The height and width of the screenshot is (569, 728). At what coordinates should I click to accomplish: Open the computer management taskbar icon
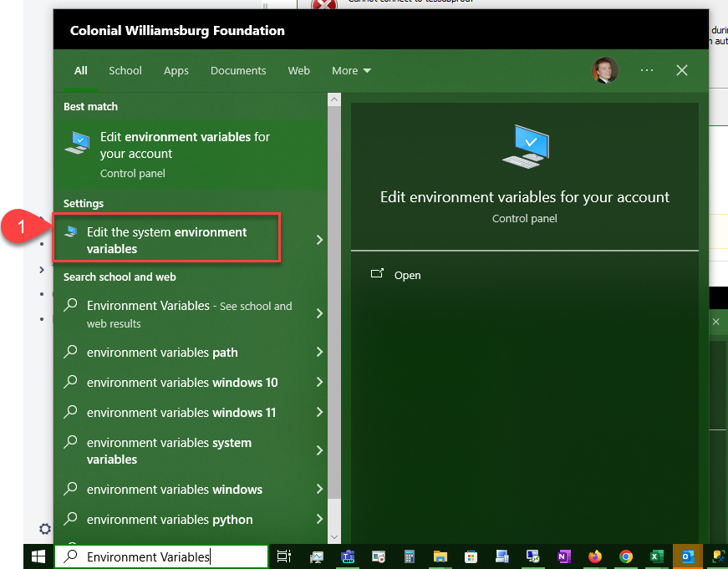point(501,556)
